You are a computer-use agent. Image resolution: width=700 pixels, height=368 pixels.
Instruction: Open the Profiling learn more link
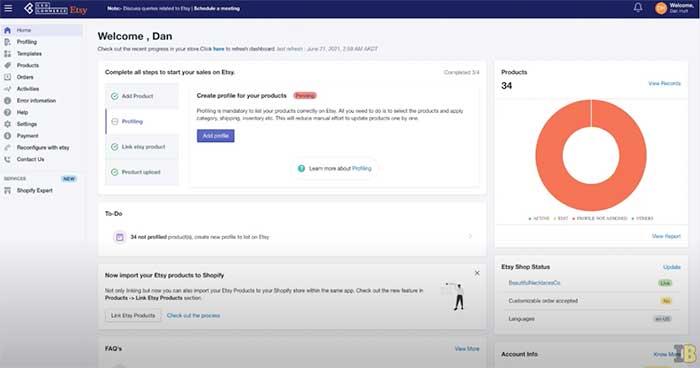[362, 168]
